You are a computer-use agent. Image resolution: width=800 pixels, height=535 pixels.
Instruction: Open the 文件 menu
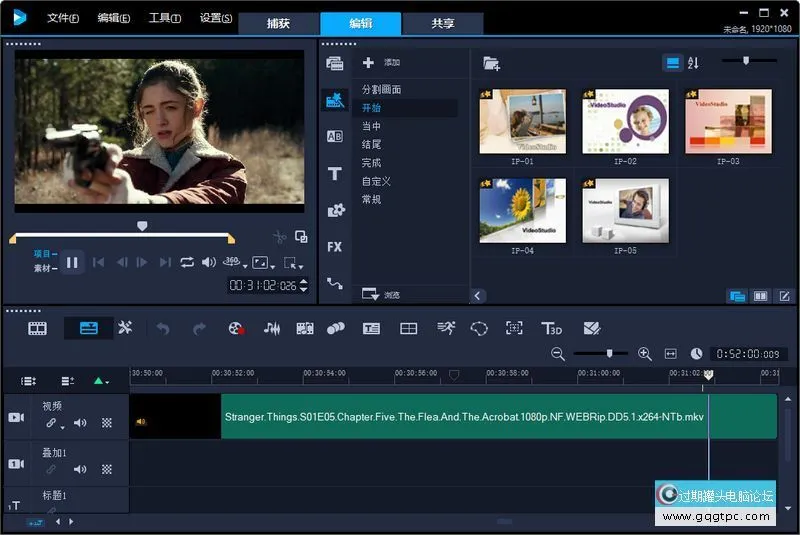(64, 18)
